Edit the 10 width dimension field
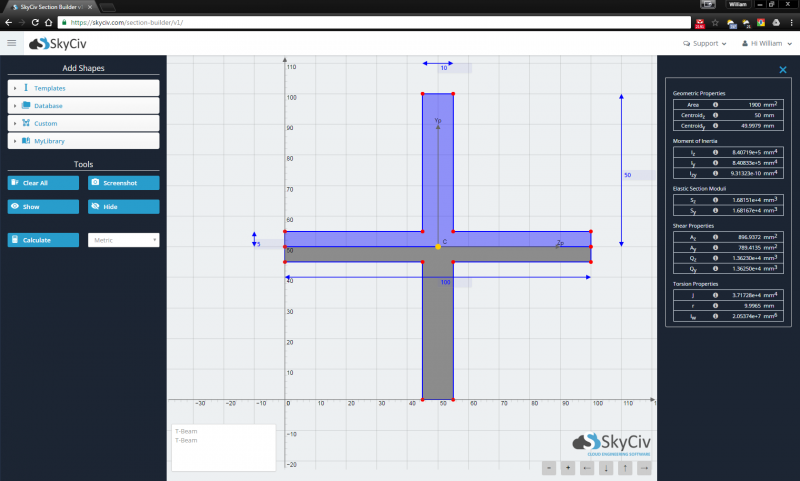This screenshot has height=481, width=800. coord(454,68)
